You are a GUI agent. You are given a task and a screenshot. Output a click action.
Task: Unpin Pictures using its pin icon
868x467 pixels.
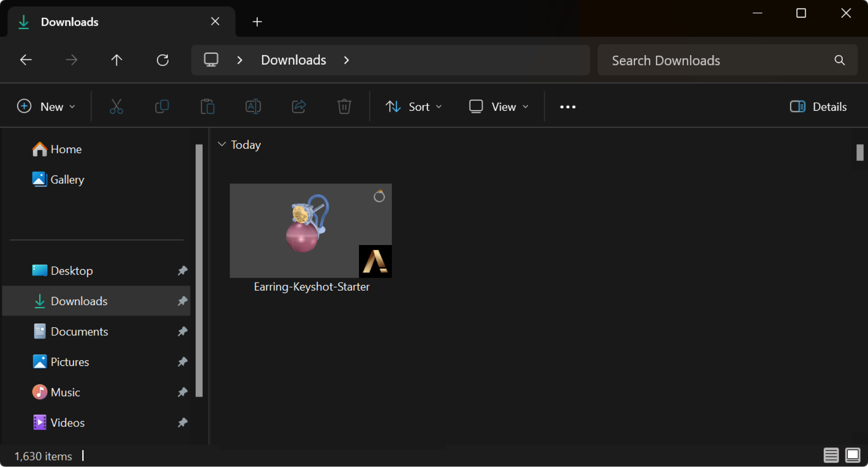(x=182, y=362)
